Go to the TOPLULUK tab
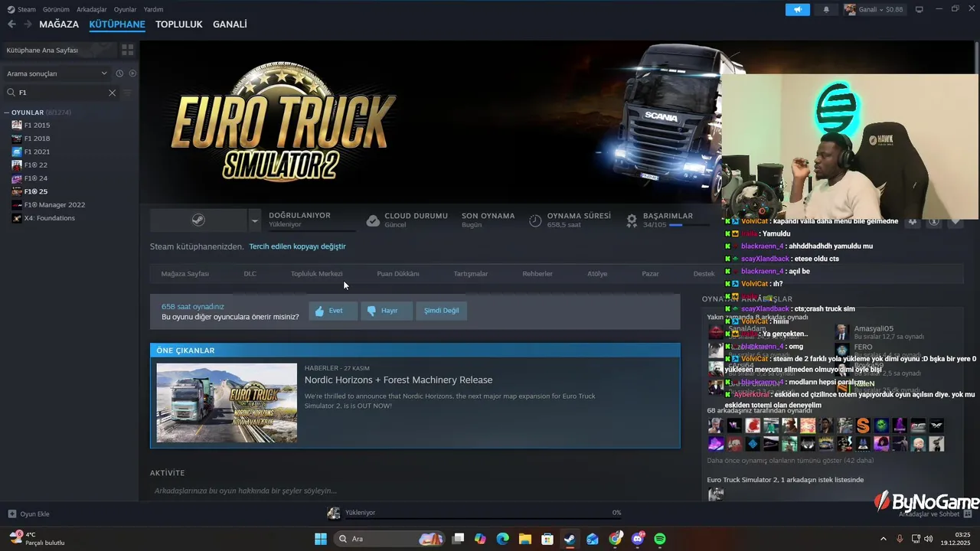The height and width of the screenshot is (551, 980). pyautogui.click(x=179, y=24)
